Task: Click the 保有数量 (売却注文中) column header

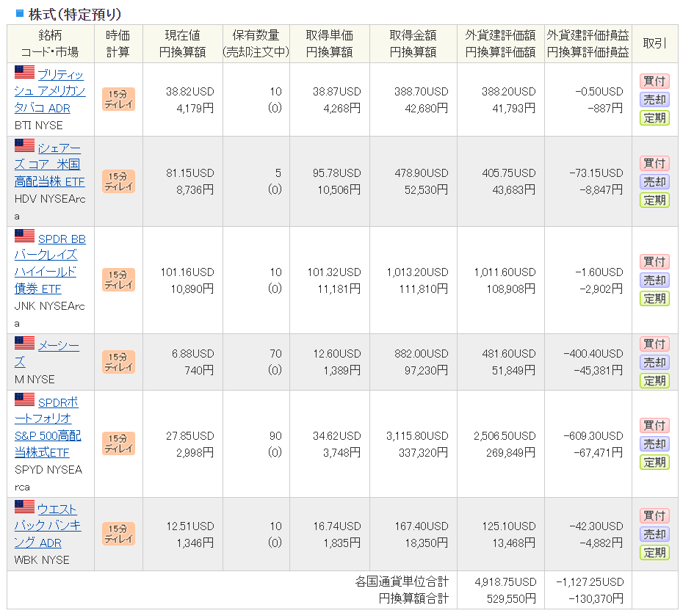Action: tap(256, 43)
